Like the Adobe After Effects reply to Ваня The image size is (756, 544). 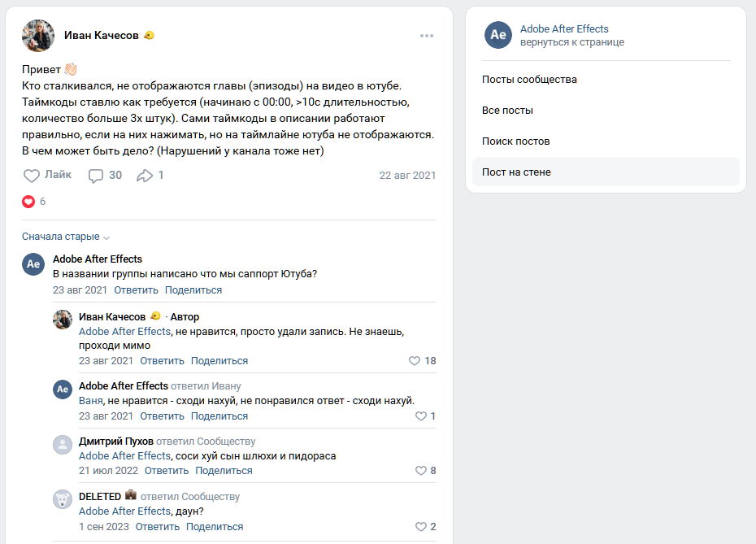click(x=425, y=416)
